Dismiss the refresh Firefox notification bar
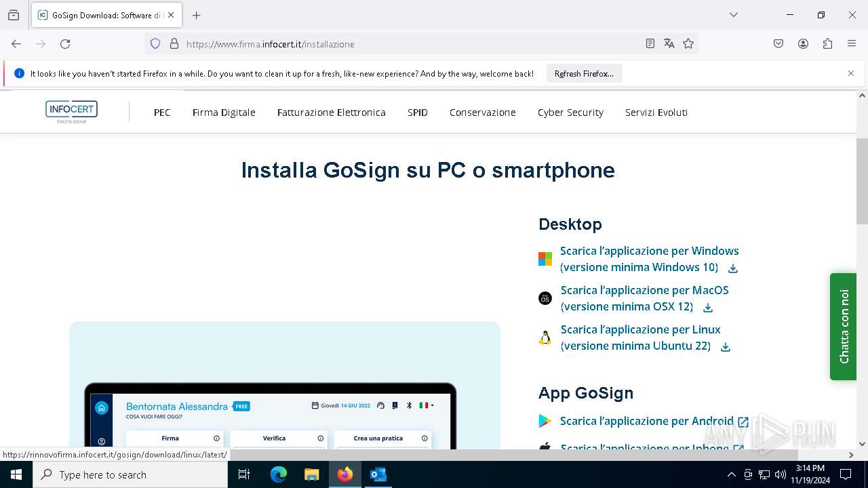The image size is (868, 488). (x=851, y=73)
